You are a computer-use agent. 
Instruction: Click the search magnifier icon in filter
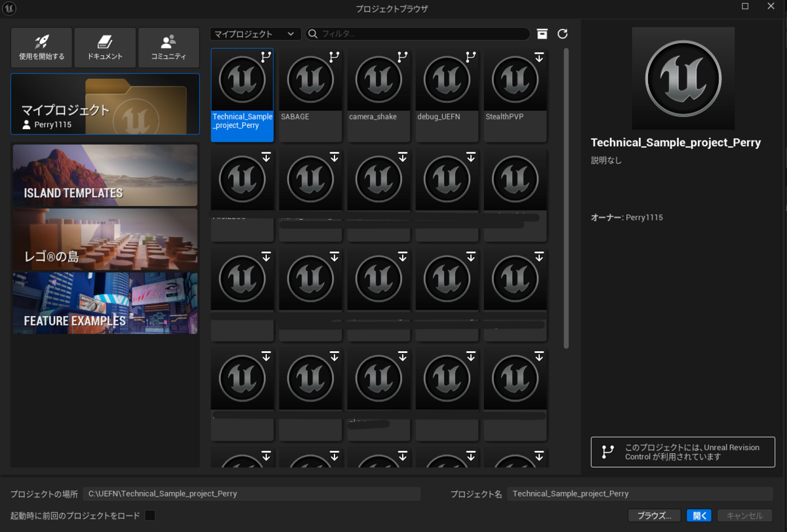313,33
